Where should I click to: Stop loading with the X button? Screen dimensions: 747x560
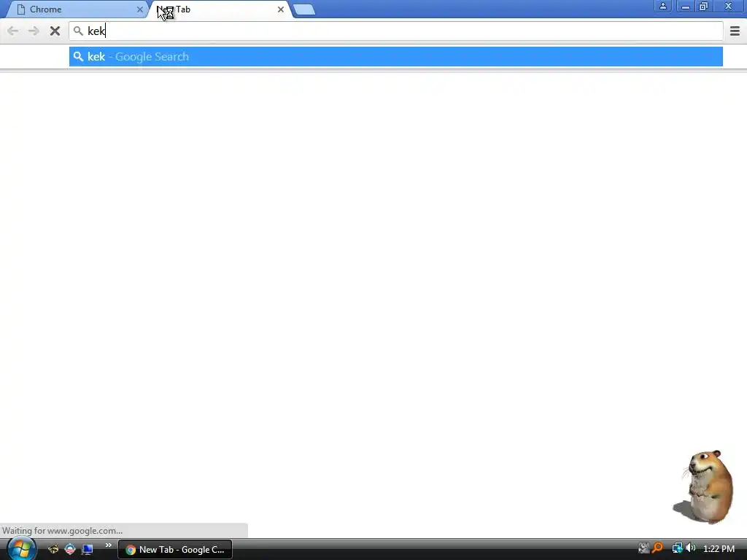pos(55,31)
